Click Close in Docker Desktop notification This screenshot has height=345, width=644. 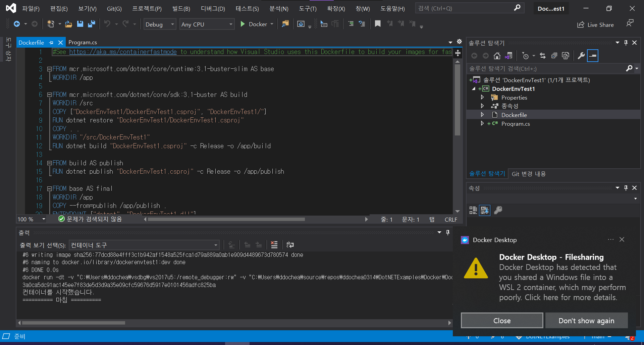point(502,321)
